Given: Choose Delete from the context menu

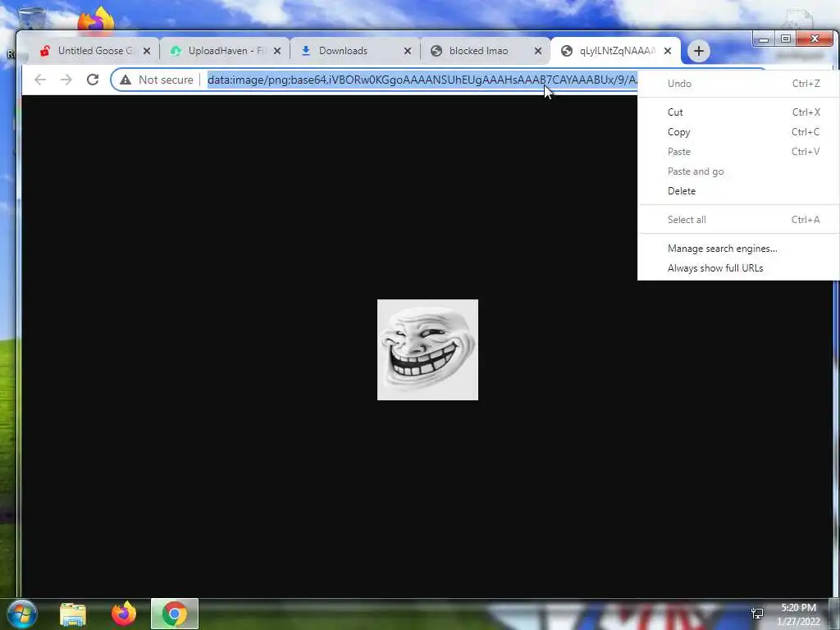Looking at the screenshot, I should [x=738, y=190].
